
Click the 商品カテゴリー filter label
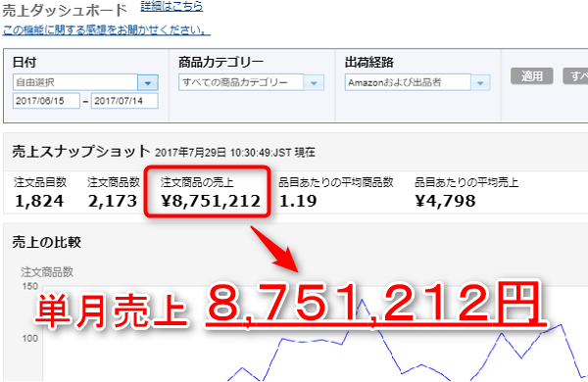click(221, 63)
